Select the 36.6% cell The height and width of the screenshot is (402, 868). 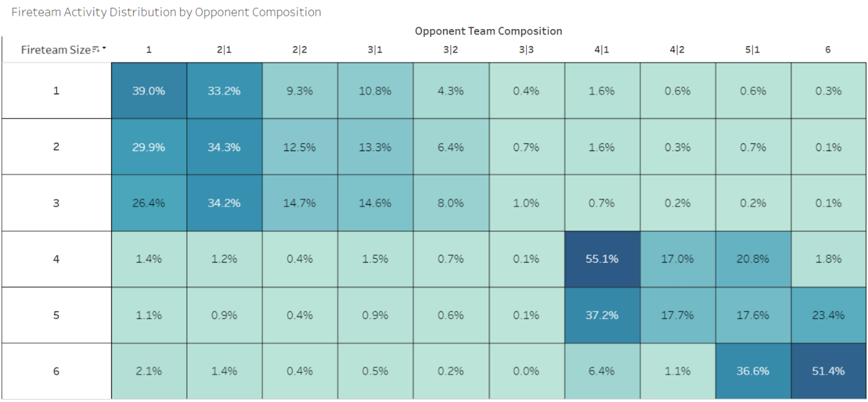coord(753,371)
